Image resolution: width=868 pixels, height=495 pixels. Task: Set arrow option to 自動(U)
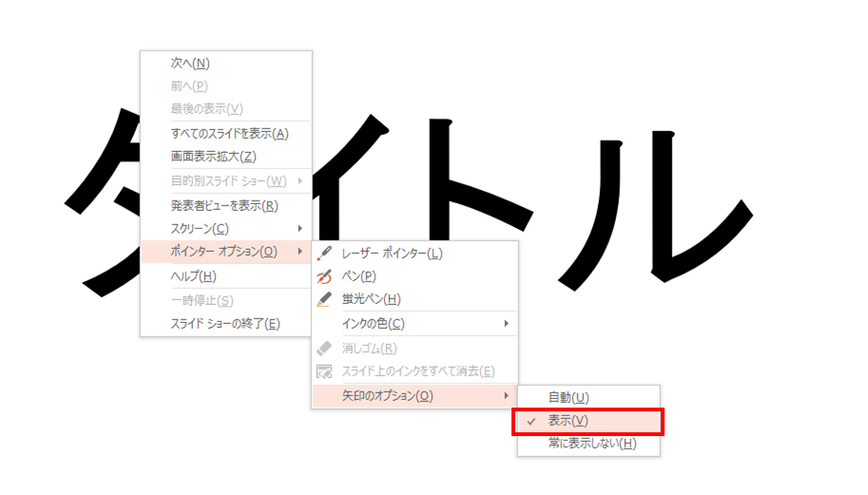(x=588, y=397)
